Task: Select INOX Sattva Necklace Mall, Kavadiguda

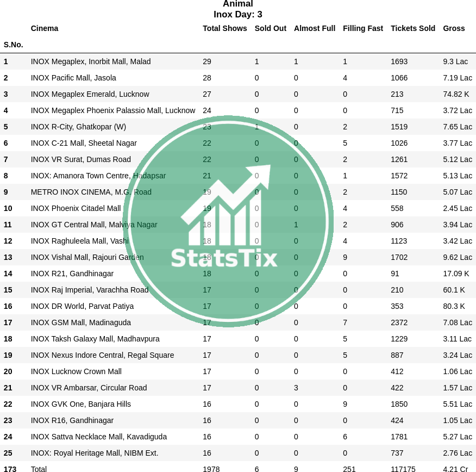Action: (99, 437)
